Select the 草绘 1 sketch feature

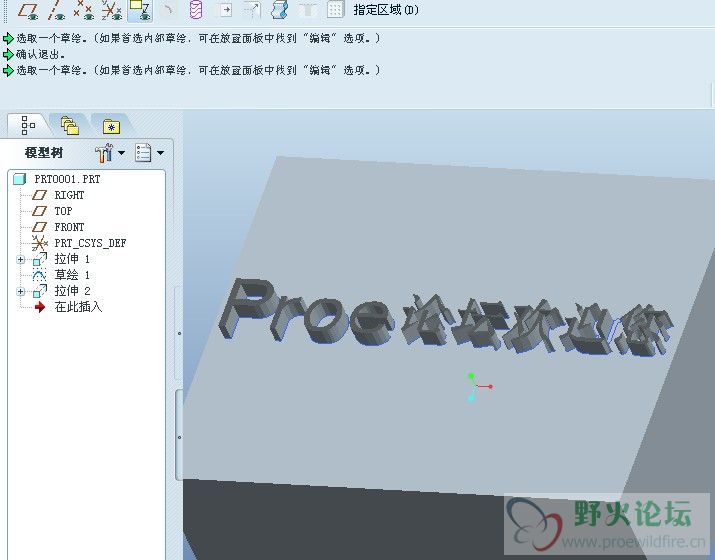[x=72, y=275]
